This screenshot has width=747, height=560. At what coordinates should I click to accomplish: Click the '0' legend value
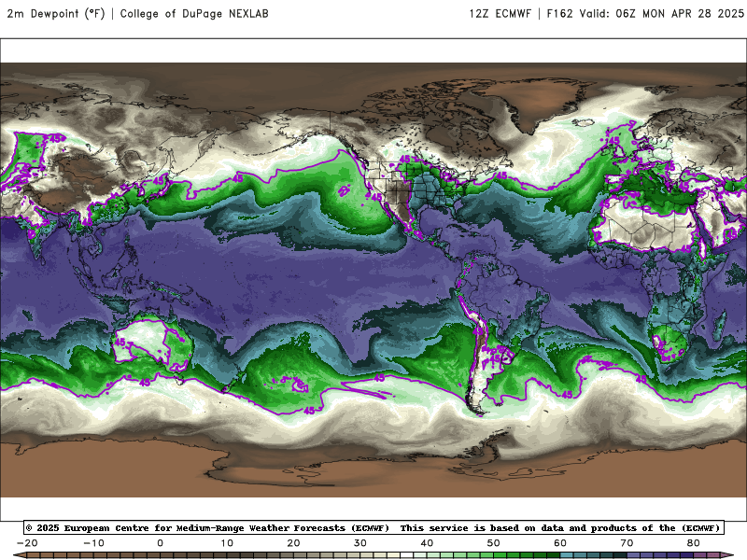tap(160, 543)
